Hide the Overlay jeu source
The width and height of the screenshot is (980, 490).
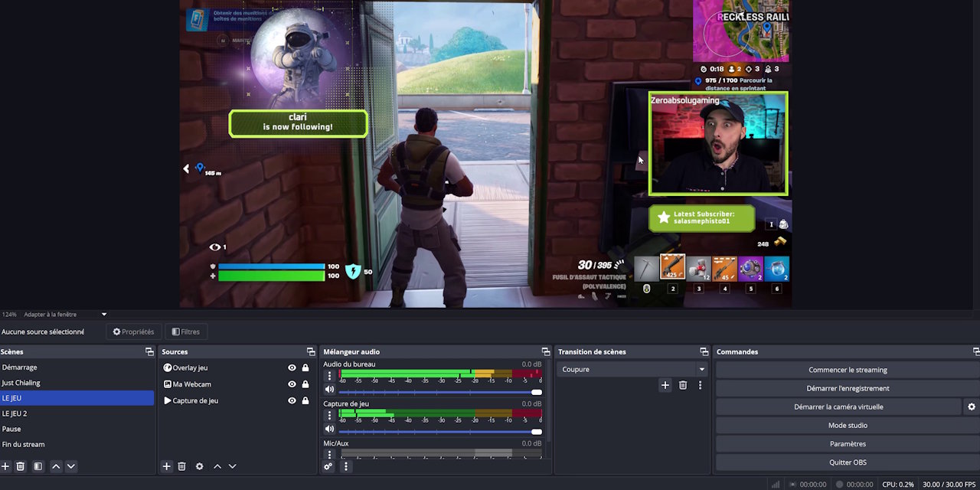tap(292, 367)
